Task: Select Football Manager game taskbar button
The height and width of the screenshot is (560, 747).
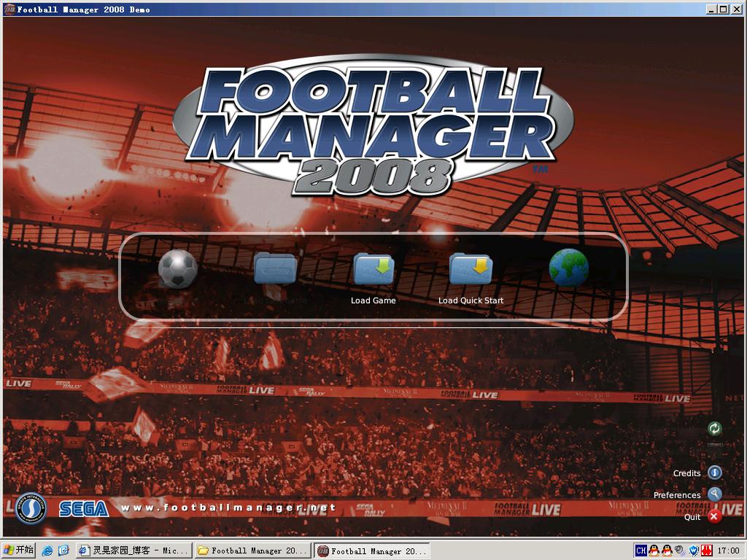Action: [372, 551]
